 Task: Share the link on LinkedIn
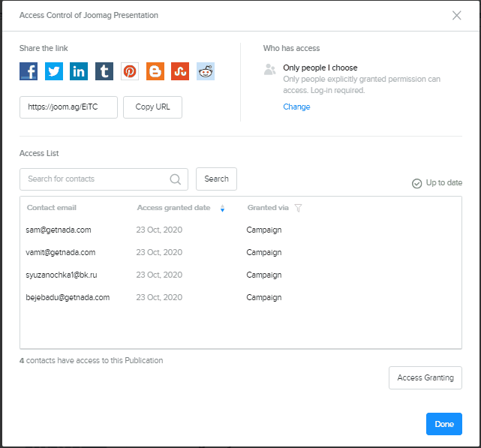click(x=79, y=71)
